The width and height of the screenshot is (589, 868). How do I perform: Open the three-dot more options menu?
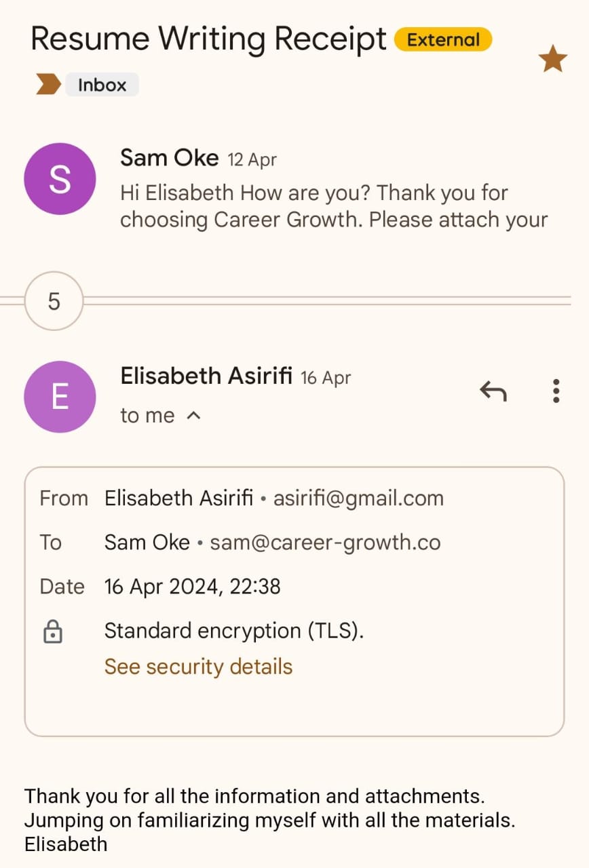click(x=556, y=391)
